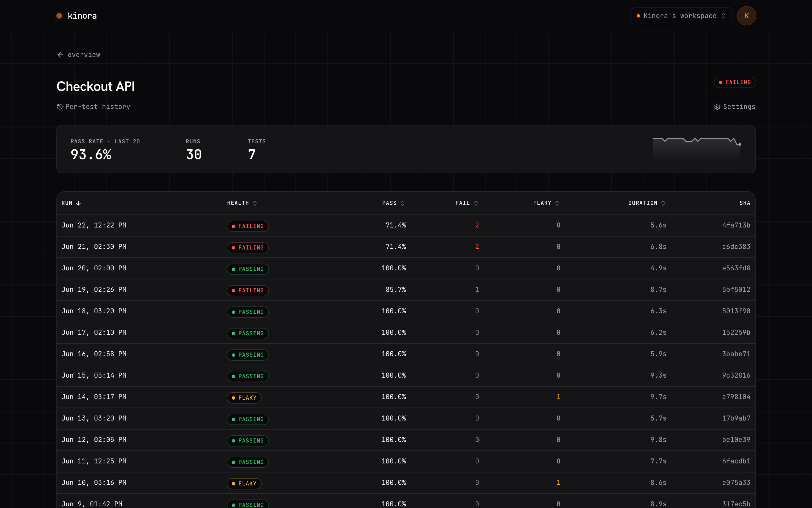Open the Jun 22, 12:22 PM run
Viewport: 812px width, 508px height.
point(406,225)
